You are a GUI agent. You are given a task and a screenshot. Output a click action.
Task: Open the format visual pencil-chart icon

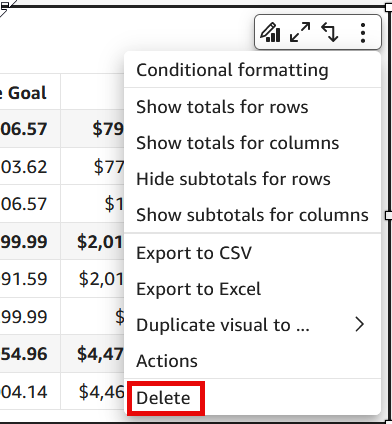point(270,32)
